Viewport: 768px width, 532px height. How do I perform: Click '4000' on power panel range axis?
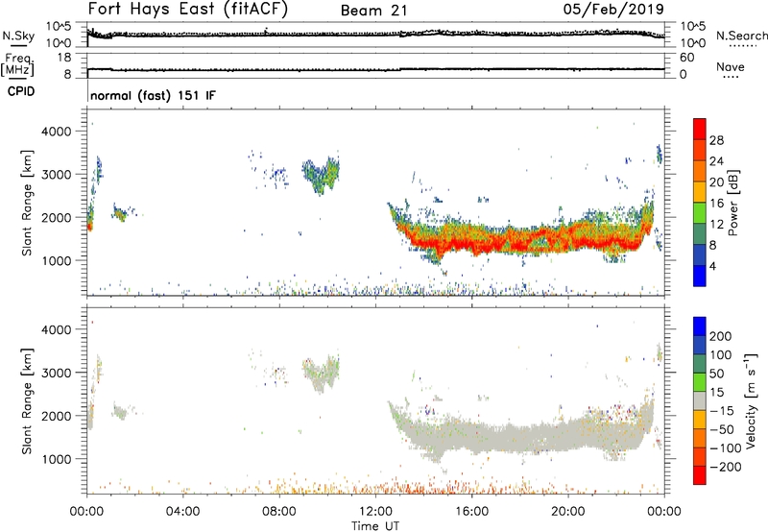coord(57,132)
